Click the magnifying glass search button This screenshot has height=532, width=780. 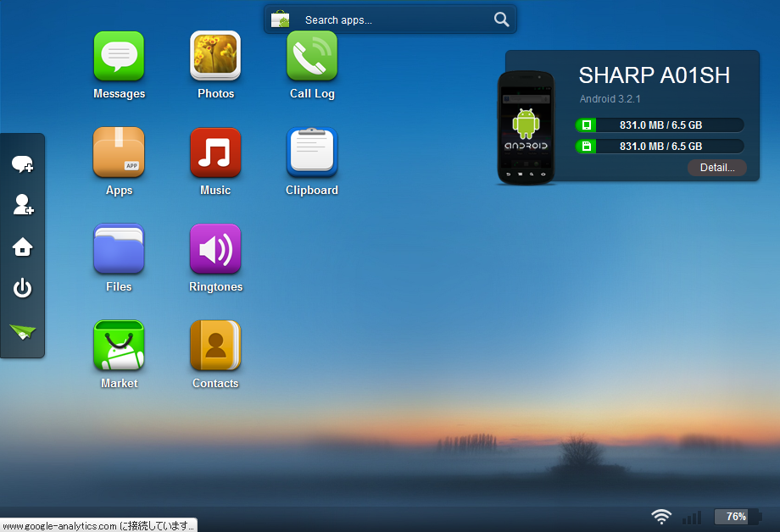click(x=501, y=19)
